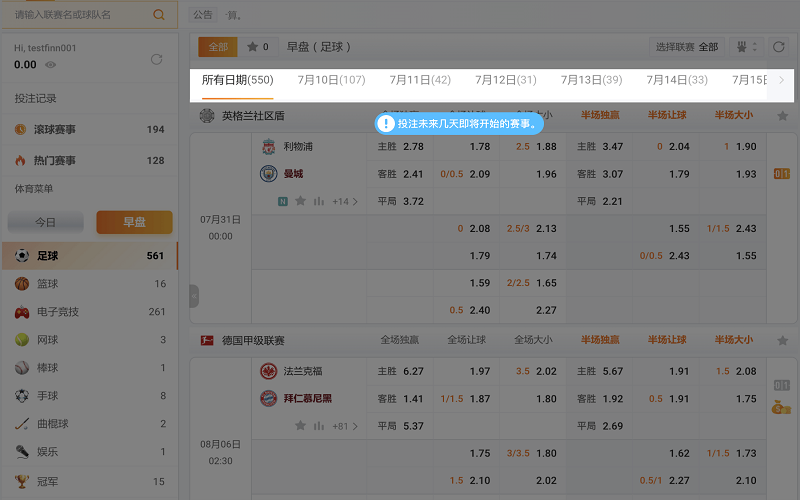Select the 7月10日(107) tab
800x500 pixels.
pos(331,80)
